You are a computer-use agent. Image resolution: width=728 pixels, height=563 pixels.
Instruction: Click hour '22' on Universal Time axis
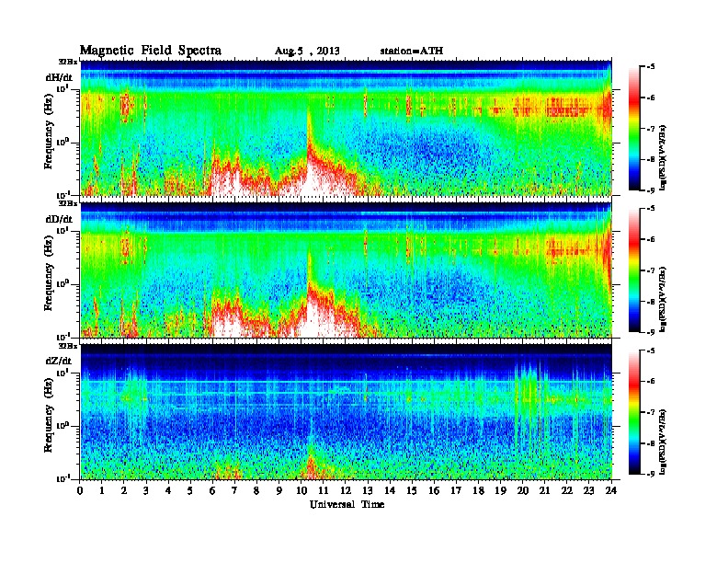click(x=567, y=490)
